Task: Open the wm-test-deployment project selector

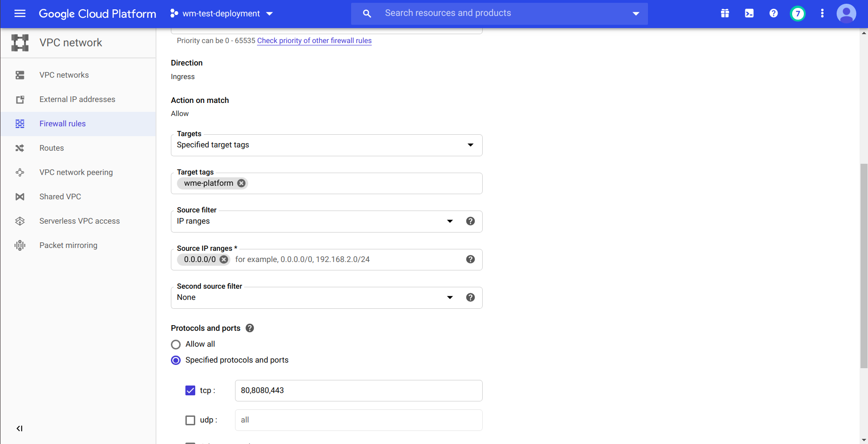Action: [221, 14]
